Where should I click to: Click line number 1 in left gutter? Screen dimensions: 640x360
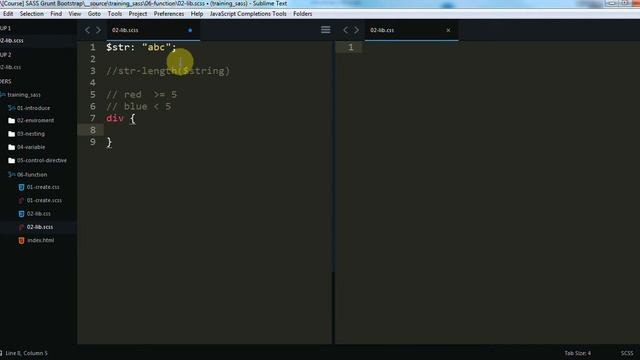[93, 47]
